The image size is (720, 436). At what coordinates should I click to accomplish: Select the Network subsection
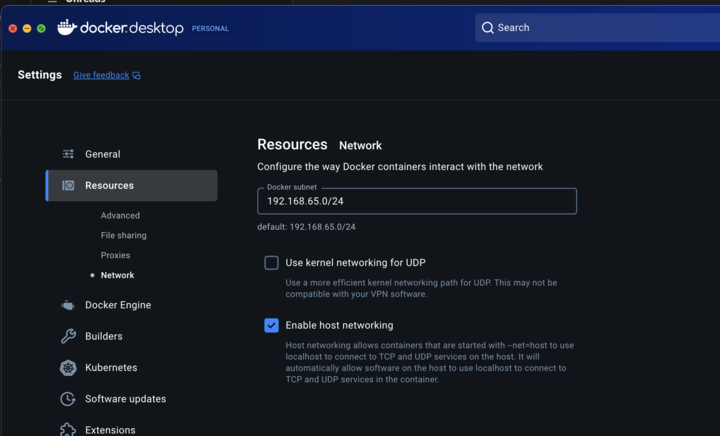point(117,275)
